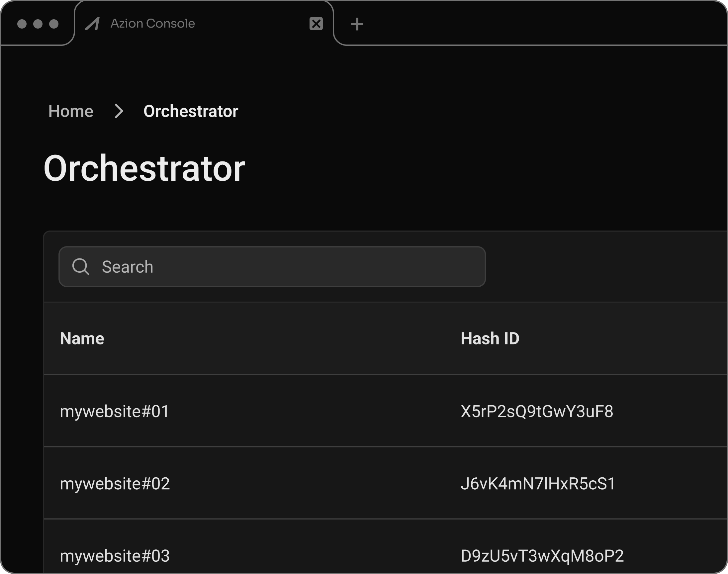
Task: Click the search magnifier icon
Action: click(81, 266)
